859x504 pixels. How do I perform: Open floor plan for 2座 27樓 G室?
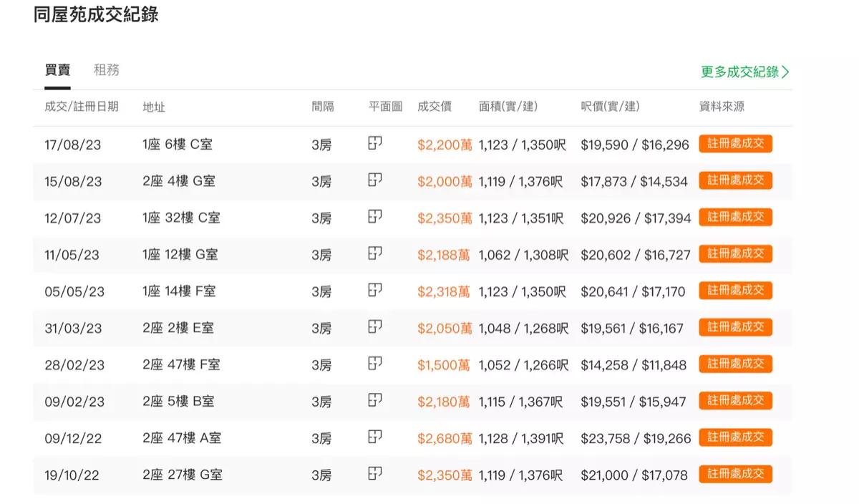point(375,473)
